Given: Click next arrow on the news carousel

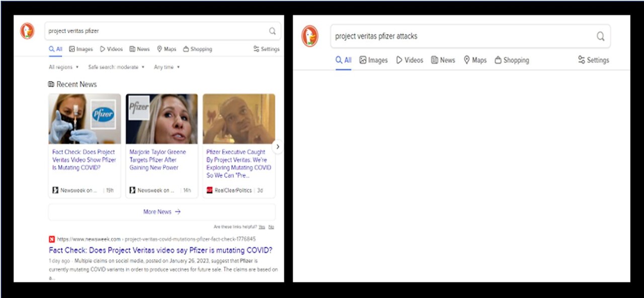Looking at the screenshot, I should 277,146.
